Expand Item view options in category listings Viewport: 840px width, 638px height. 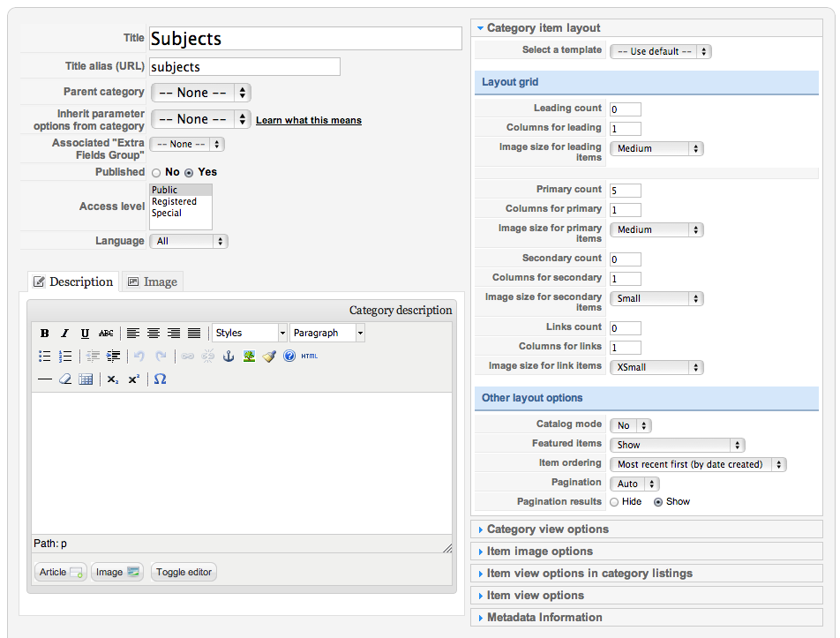pos(647,574)
